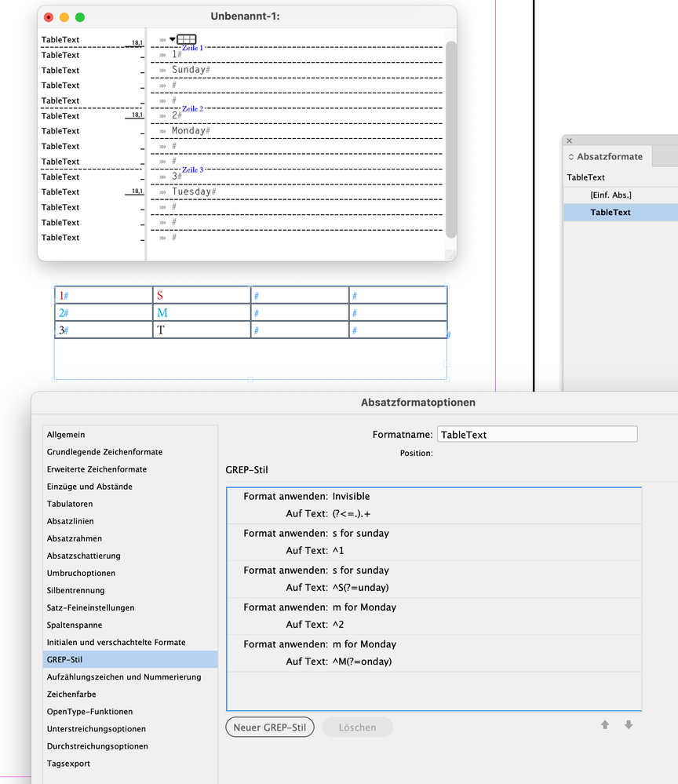The image size is (678, 784).
Task: Click GREP expression (?<=.).+
Action: pyautogui.click(x=352, y=513)
